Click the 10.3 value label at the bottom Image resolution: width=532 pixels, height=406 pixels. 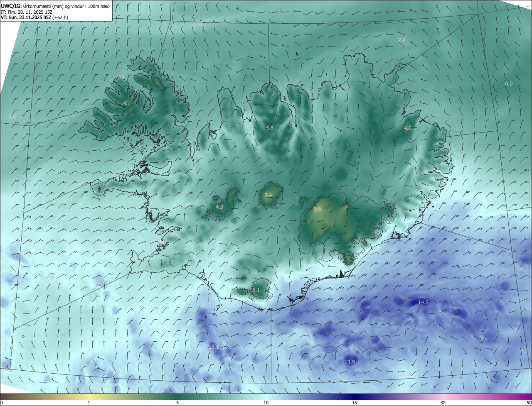click(405, 374)
